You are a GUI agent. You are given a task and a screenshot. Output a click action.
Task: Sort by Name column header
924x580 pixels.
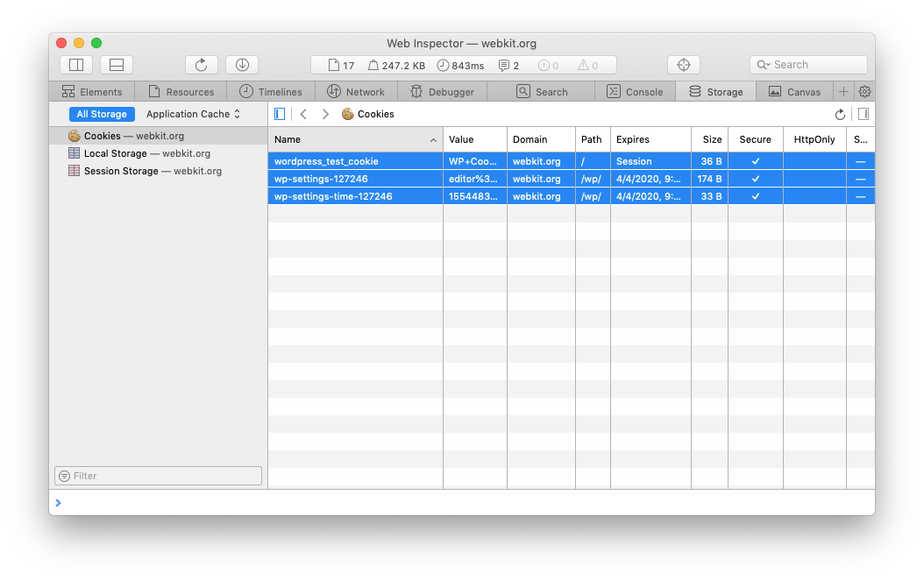[355, 139]
